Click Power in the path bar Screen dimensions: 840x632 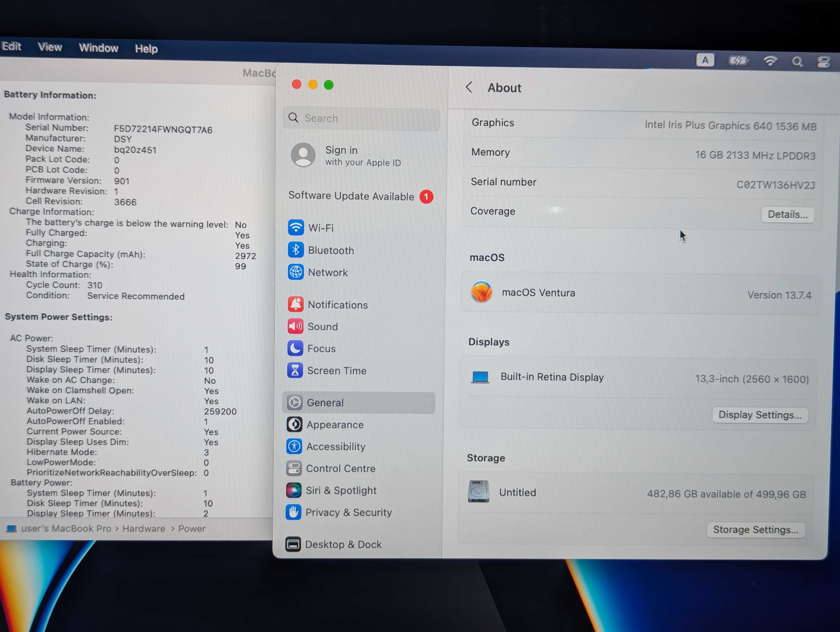pyautogui.click(x=192, y=529)
